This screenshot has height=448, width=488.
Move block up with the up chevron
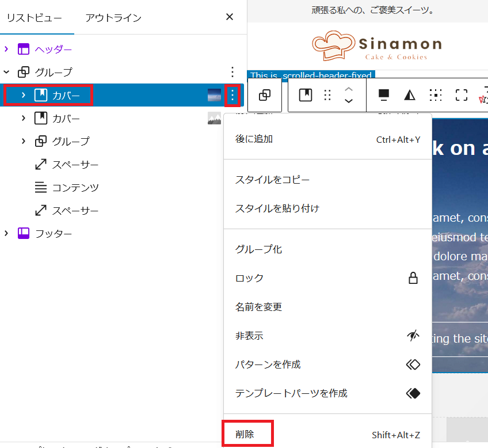click(x=348, y=89)
